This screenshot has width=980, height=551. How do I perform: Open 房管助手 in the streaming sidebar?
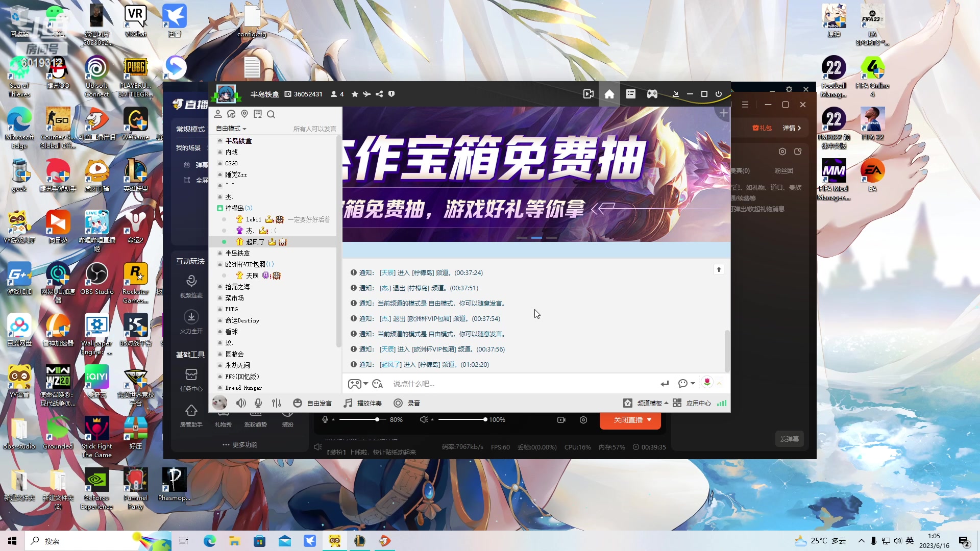tap(191, 416)
